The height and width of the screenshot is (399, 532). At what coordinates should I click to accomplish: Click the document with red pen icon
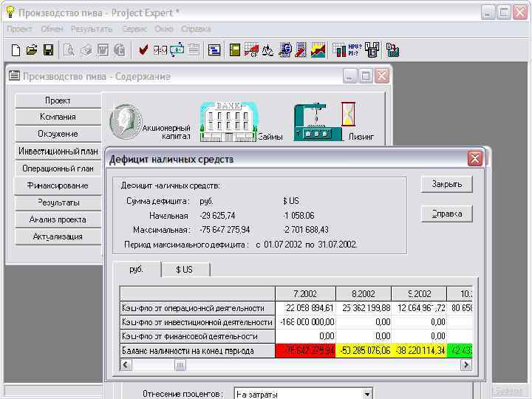[301, 50]
